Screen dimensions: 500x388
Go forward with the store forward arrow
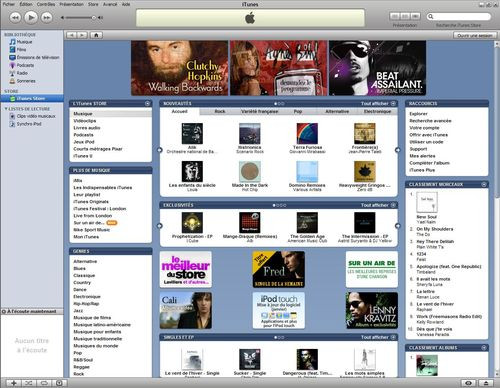click(82, 35)
